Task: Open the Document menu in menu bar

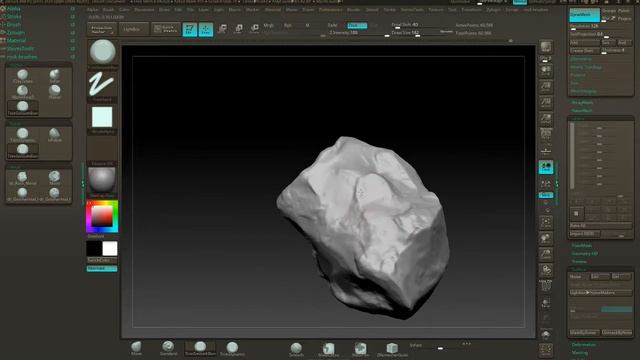Action: 144,9
